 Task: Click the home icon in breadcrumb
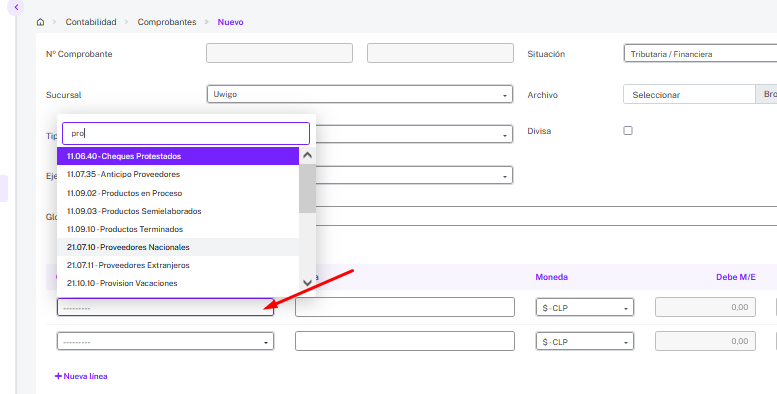pos(41,22)
